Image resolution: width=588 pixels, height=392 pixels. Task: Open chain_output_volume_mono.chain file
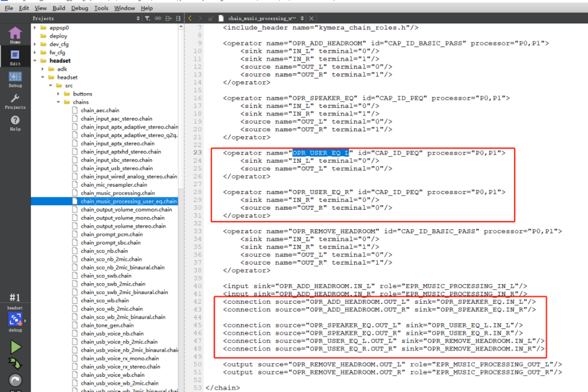[x=122, y=218]
